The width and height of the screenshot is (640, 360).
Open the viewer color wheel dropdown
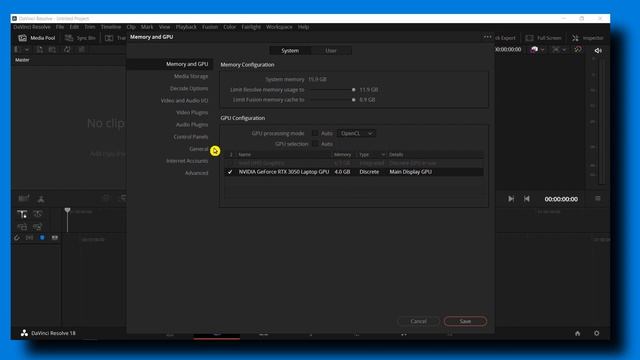(x=542, y=50)
